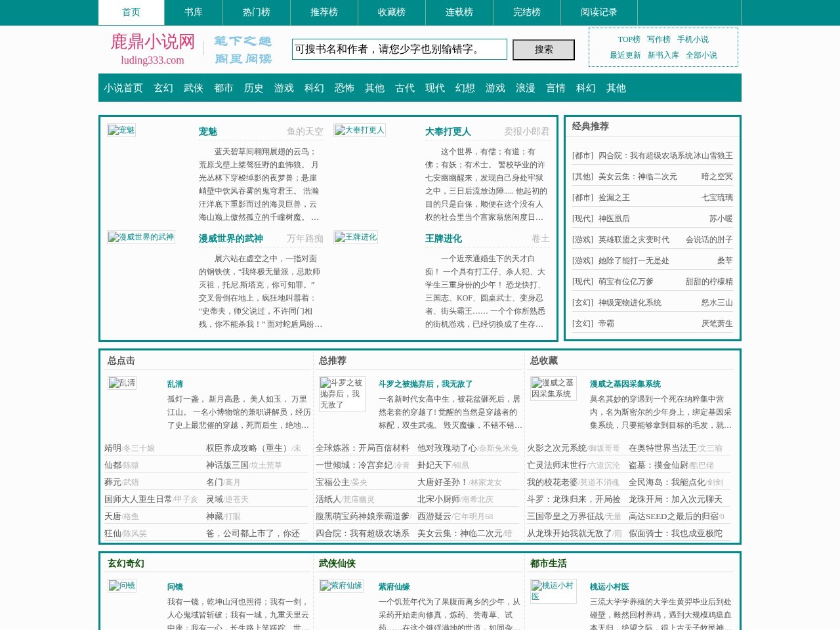Screen dimensions: 840x630
Task: Open 捡漏之王 in 经典推荐 list
Action: coord(614,198)
